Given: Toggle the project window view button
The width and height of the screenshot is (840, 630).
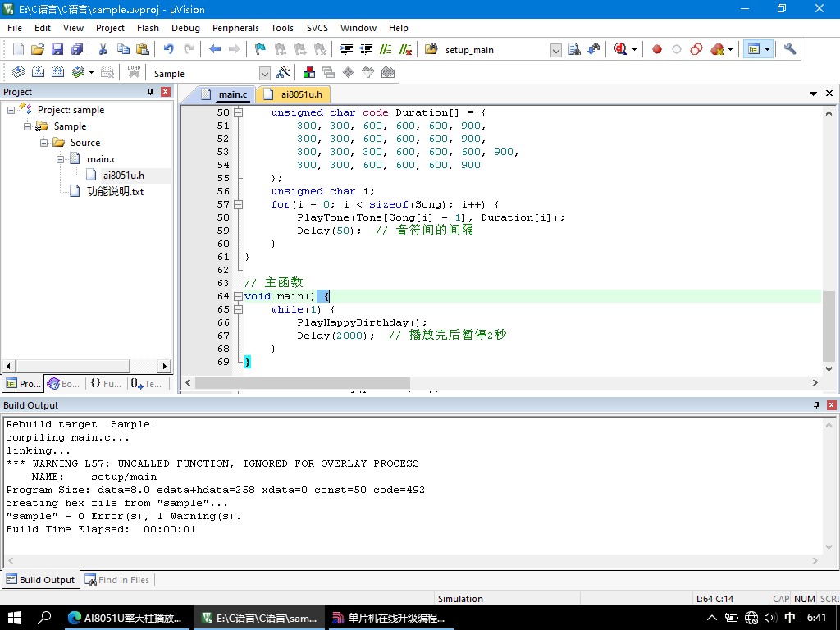Looking at the screenshot, I should coord(755,49).
